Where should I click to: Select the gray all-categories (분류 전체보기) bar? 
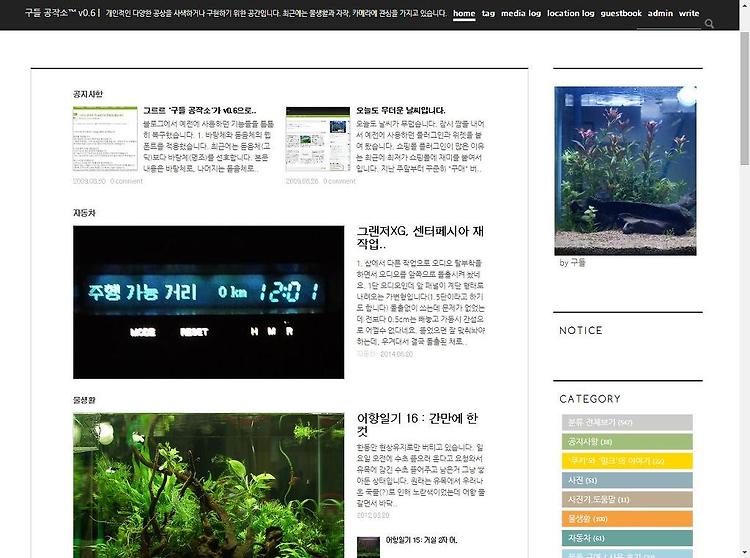click(627, 423)
